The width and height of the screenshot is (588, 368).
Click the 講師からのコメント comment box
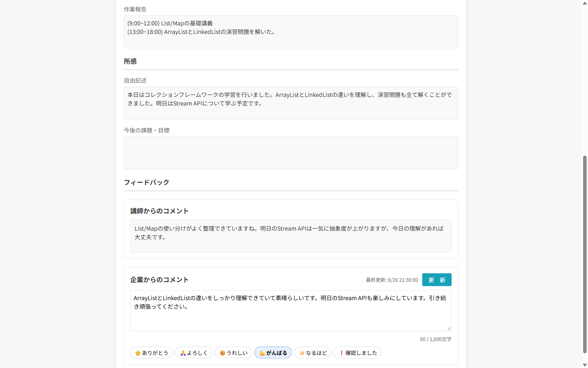click(x=291, y=236)
